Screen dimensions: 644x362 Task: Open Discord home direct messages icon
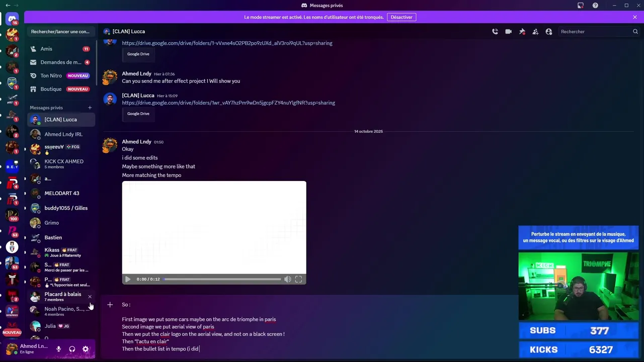coord(12,19)
